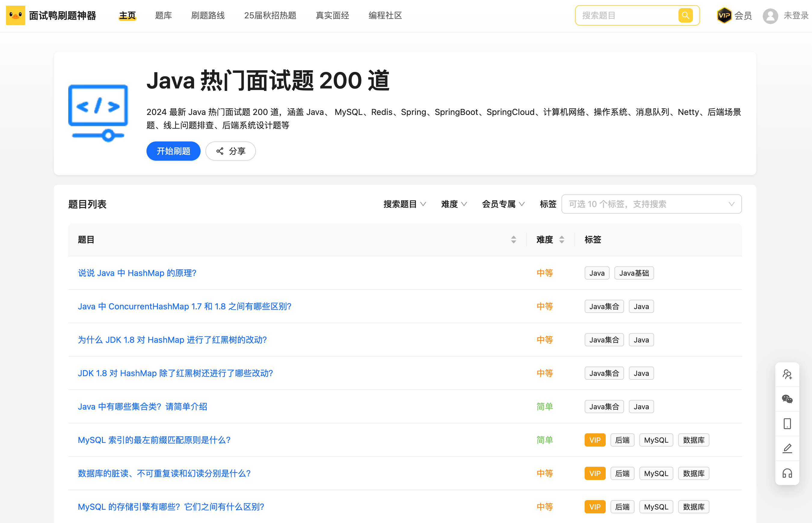The image size is (812, 523).
Task: Open question Java 中有哪些集合类
Action: 142,406
